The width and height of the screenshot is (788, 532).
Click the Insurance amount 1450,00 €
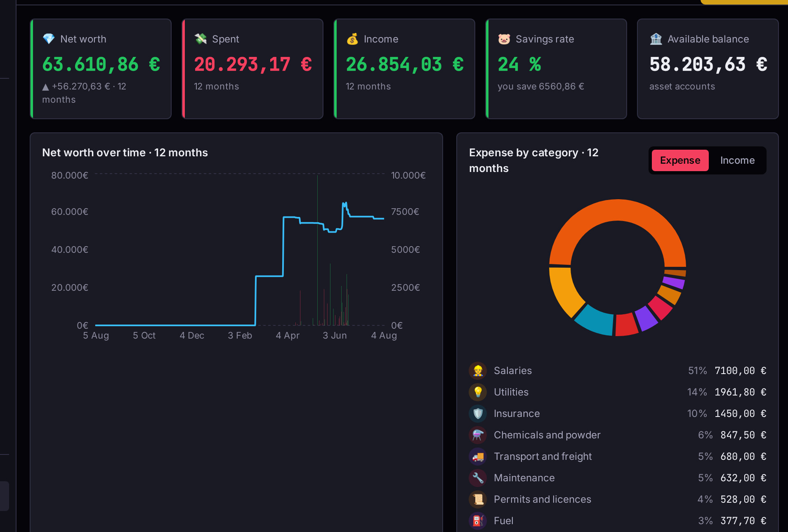741,413
